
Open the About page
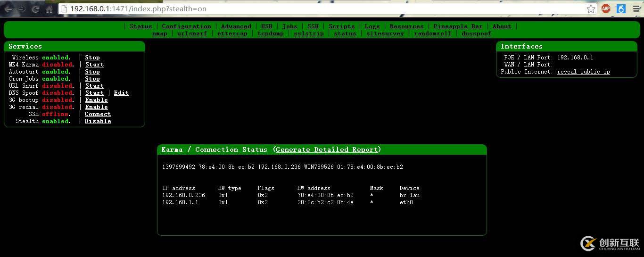pos(502,26)
